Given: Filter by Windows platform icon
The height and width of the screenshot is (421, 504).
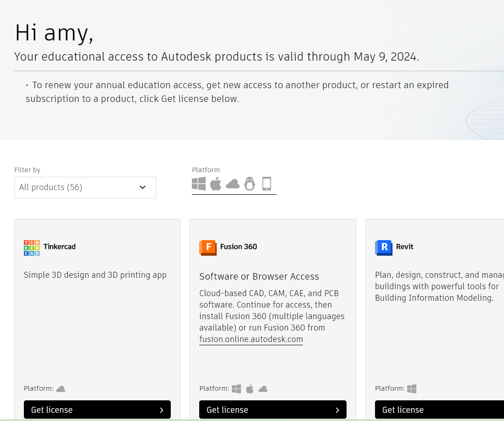Looking at the screenshot, I should coord(199,184).
